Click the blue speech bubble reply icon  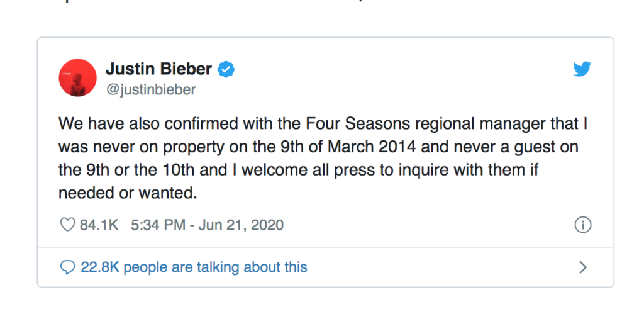click(67, 267)
